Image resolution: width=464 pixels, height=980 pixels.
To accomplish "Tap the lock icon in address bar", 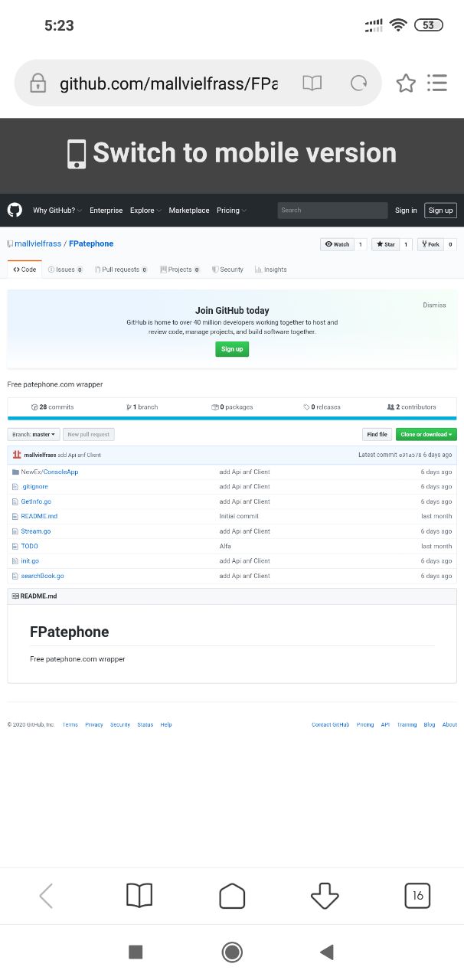I will point(38,83).
